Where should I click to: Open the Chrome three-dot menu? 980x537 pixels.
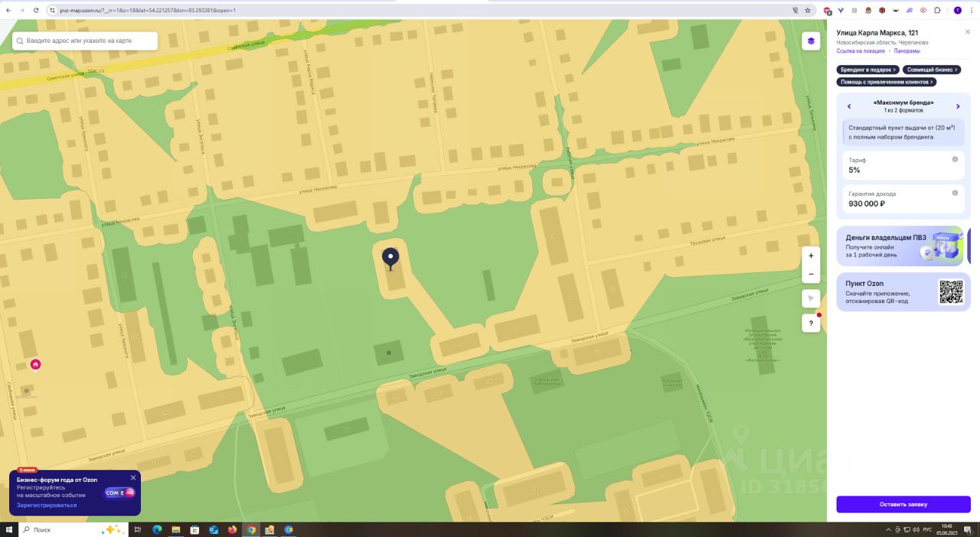pyautogui.click(x=972, y=10)
